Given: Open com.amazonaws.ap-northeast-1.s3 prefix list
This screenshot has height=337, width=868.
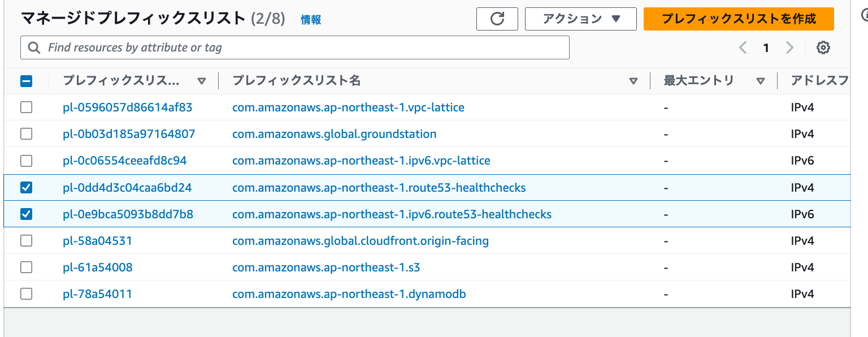Looking at the screenshot, I should coord(326,267).
